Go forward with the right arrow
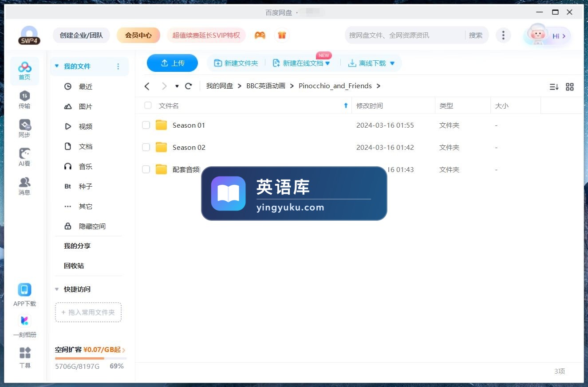 164,86
